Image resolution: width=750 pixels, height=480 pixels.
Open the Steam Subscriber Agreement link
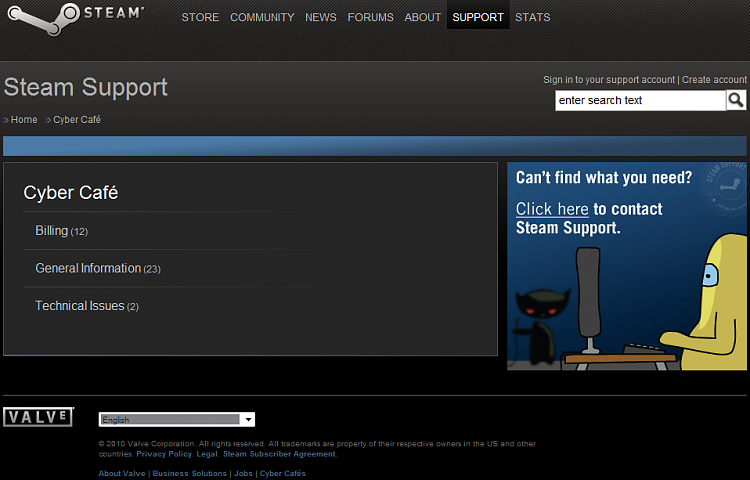279,454
